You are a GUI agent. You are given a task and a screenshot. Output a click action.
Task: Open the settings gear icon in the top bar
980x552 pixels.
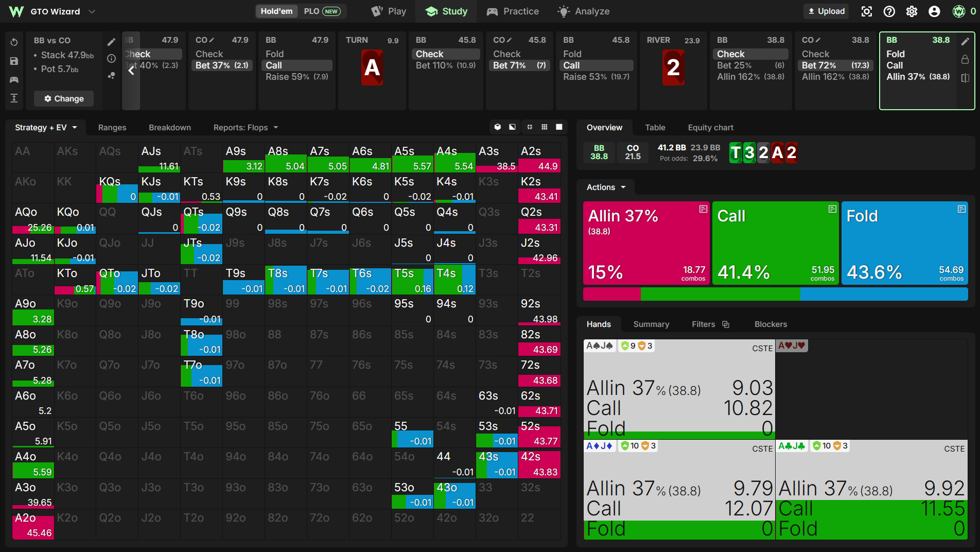[912, 11]
